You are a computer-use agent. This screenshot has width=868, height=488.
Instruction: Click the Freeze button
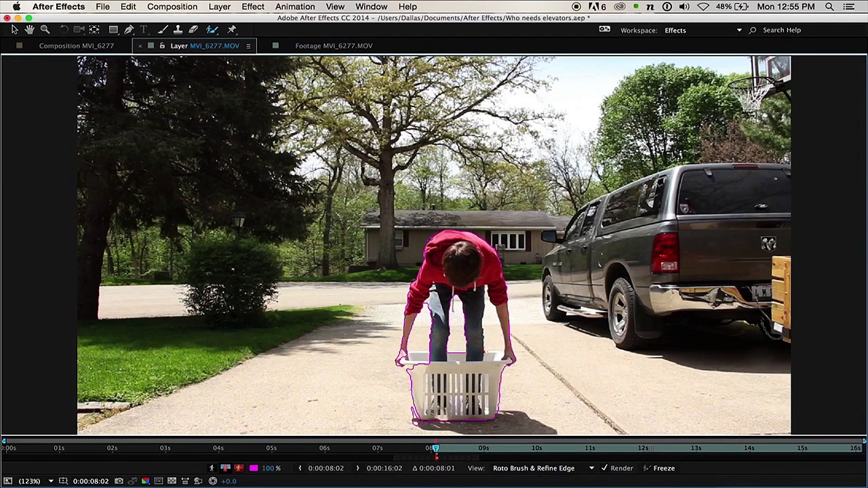[x=658, y=468]
